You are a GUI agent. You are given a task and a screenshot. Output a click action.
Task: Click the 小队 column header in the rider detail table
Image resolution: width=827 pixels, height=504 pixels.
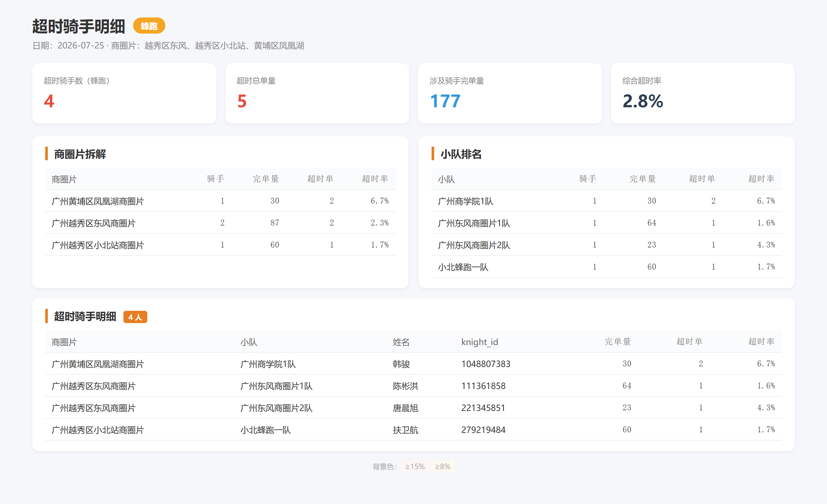(x=249, y=342)
